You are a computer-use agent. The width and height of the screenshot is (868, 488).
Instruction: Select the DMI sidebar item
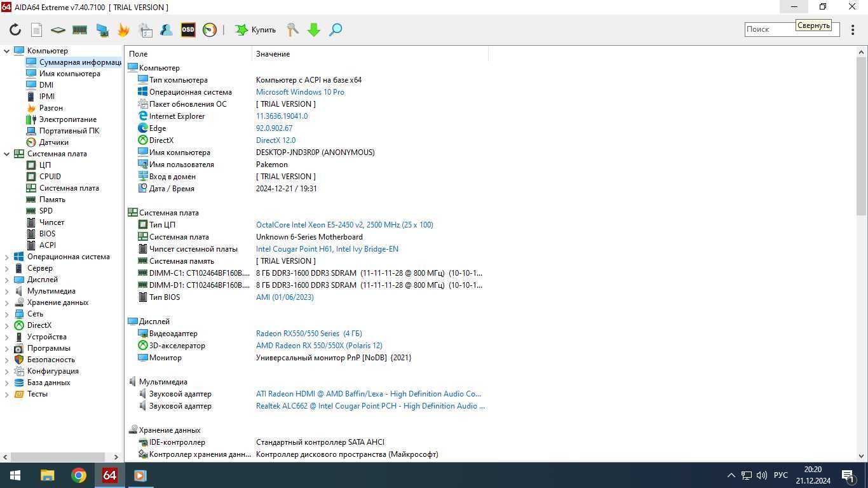[x=46, y=85]
